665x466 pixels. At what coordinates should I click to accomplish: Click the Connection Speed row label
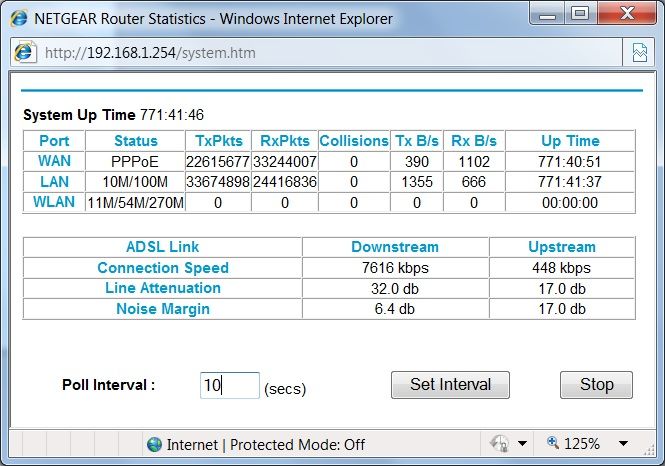coord(163,268)
